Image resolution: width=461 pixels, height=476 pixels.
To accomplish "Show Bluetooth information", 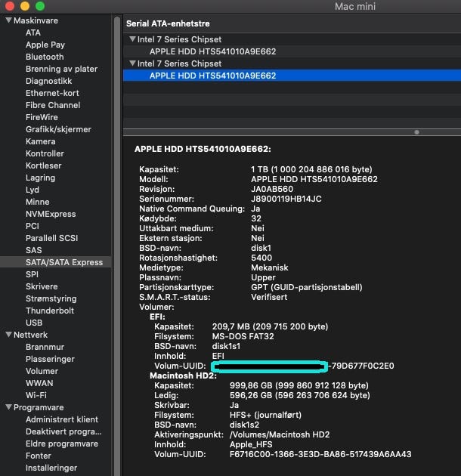I will 45,57.
